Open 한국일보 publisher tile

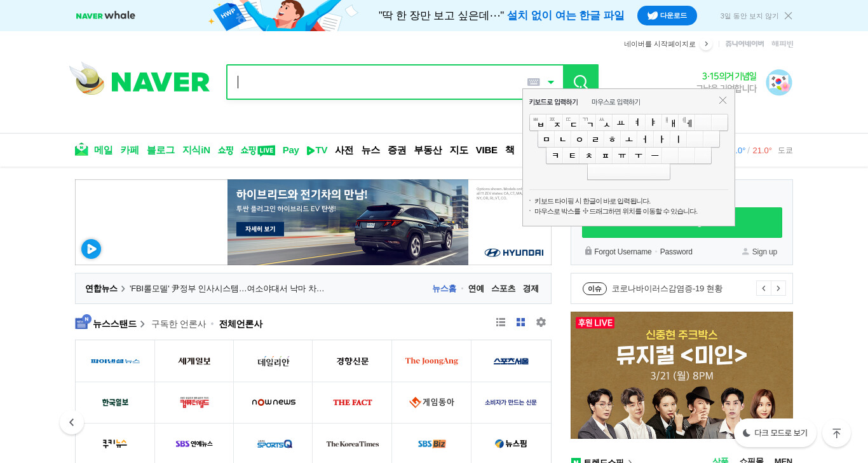tap(115, 403)
